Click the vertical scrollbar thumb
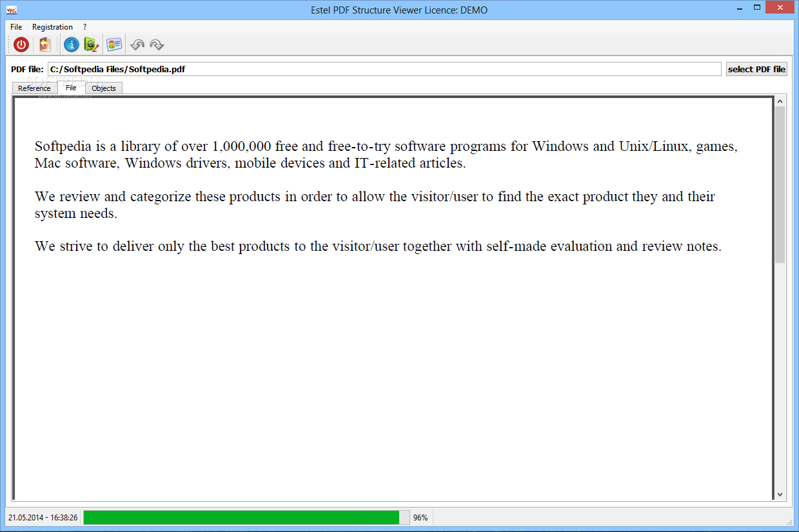 [780, 185]
